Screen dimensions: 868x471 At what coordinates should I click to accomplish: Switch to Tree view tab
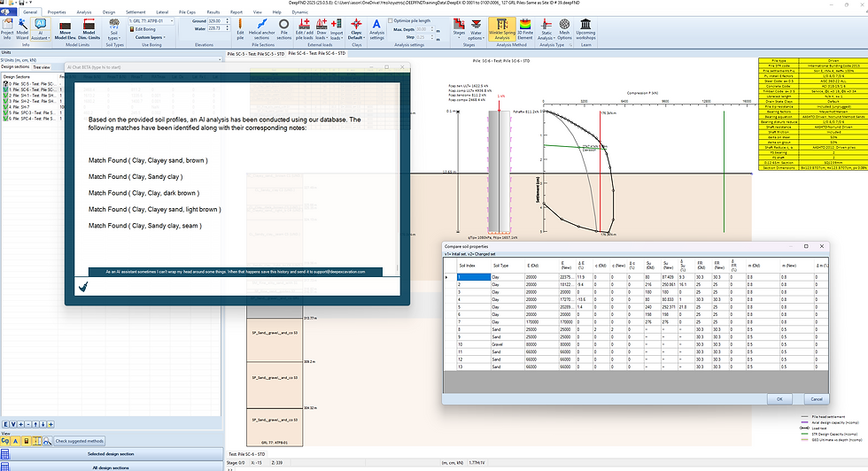[x=42, y=67]
